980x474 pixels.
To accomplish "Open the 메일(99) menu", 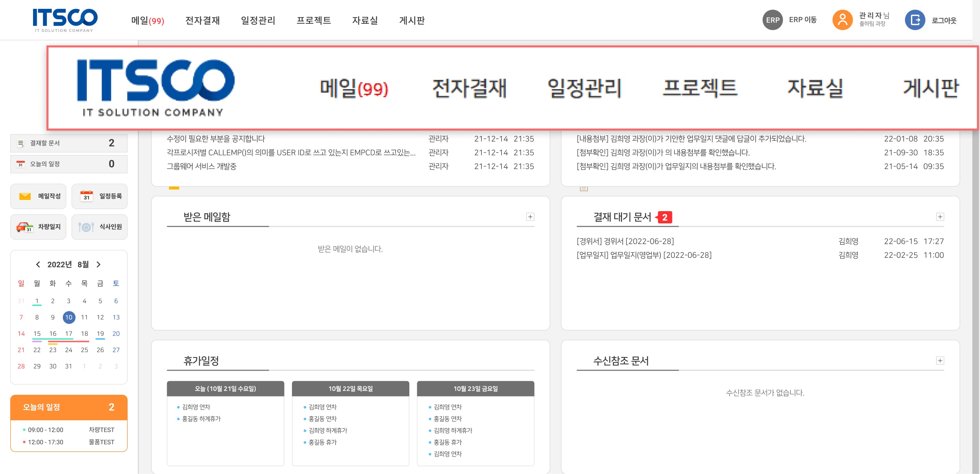I will [148, 20].
